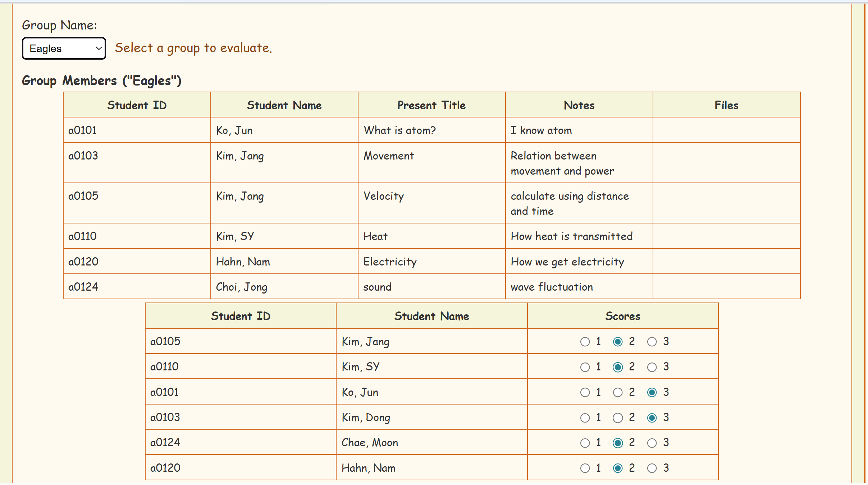
Task: Open the Eagles group name dropdown
Action: (x=64, y=48)
